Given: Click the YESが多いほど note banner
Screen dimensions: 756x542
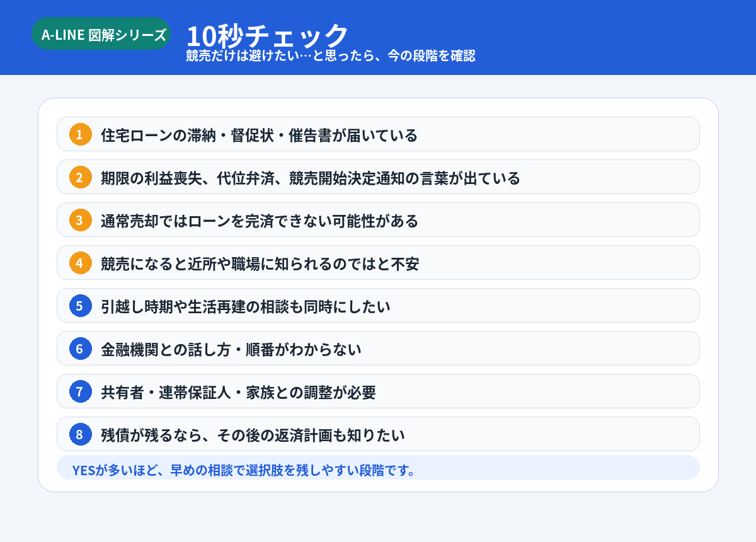Looking at the screenshot, I should pyautogui.click(x=378, y=468).
